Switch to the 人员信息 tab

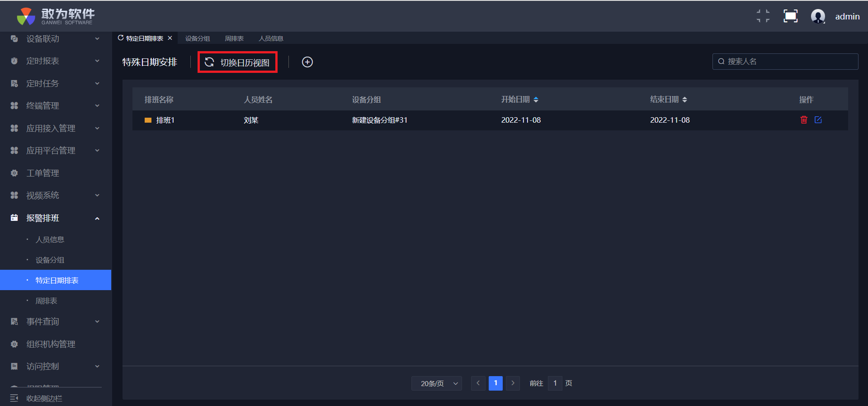pyautogui.click(x=271, y=38)
